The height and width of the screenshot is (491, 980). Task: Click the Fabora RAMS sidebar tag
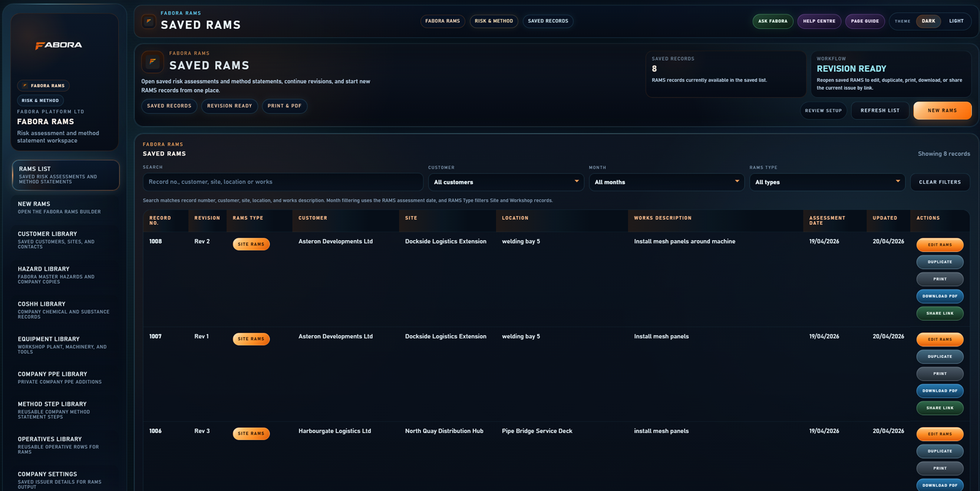[43, 86]
